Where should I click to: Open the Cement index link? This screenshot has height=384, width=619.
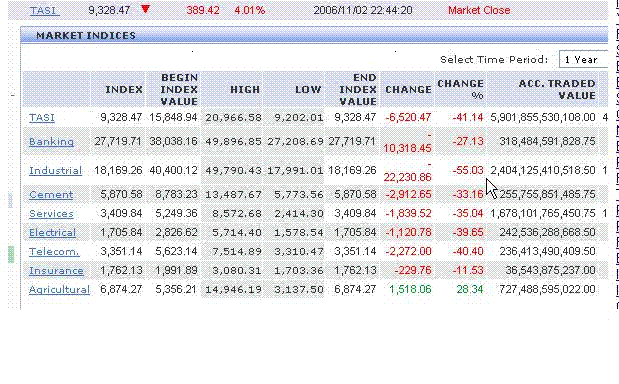(x=51, y=195)
